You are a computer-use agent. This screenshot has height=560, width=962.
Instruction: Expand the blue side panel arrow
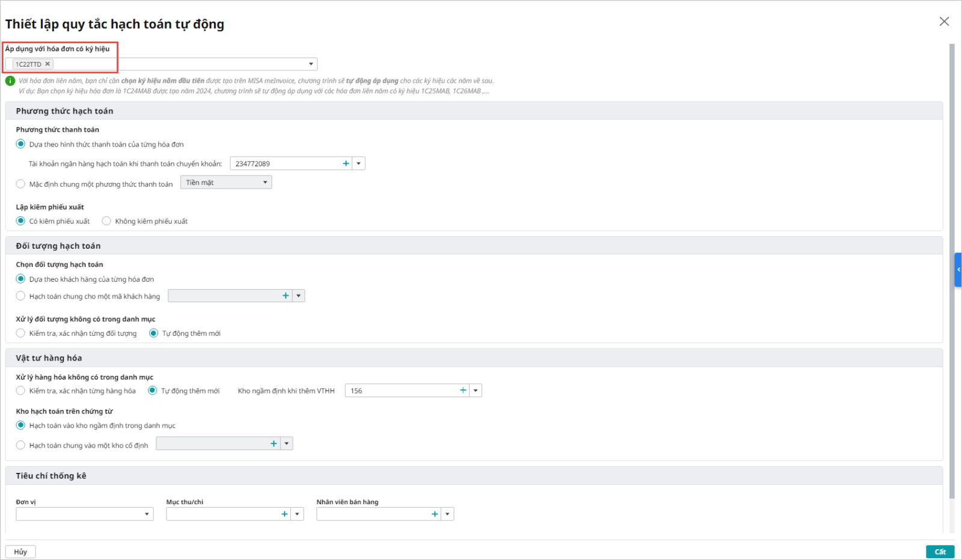tap(958, 270)
